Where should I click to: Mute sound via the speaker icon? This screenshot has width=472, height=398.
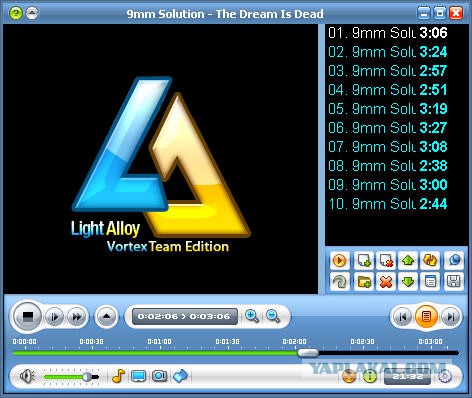(x=27, y=377)
